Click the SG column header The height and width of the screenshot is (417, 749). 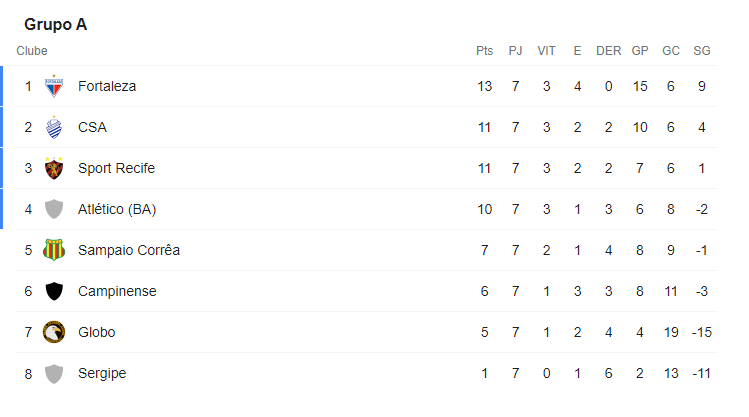point(701,51)
